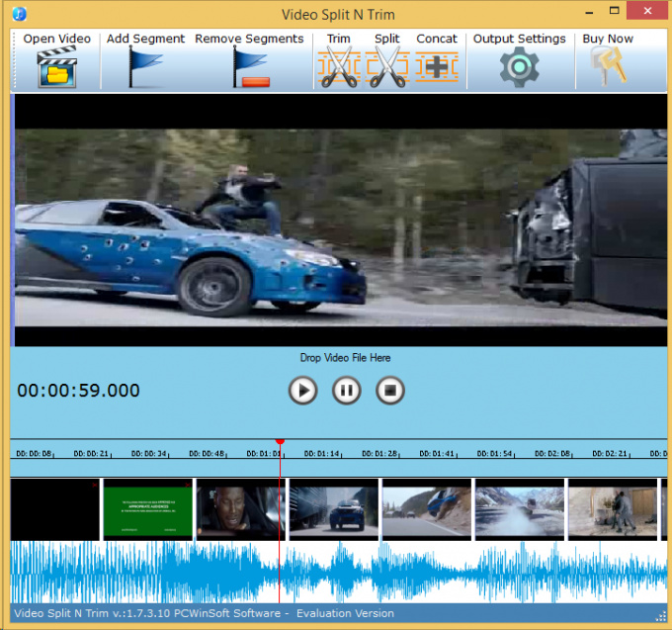672x630 pixels.
Task: Open Output Settings gear icon
Action: coord(519,67)
